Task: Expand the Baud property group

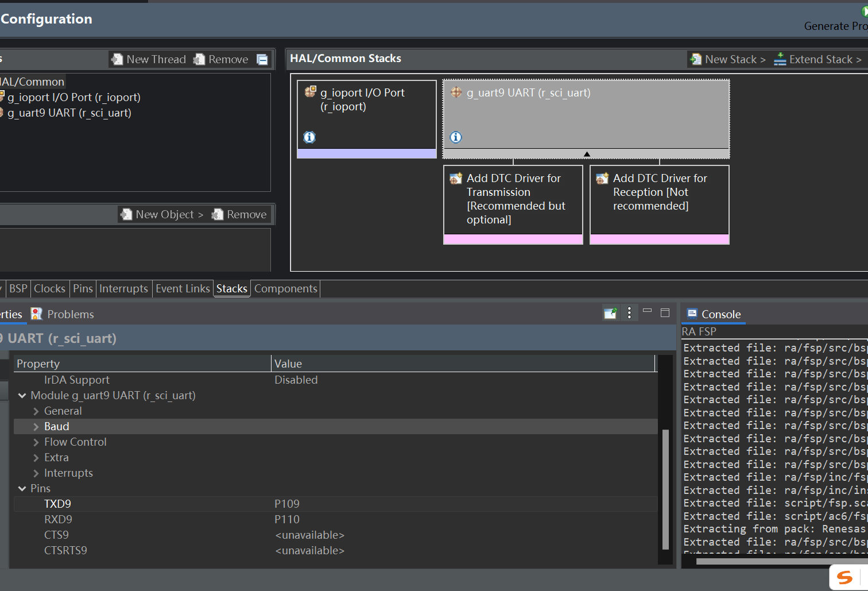Action: click(36, 427)
